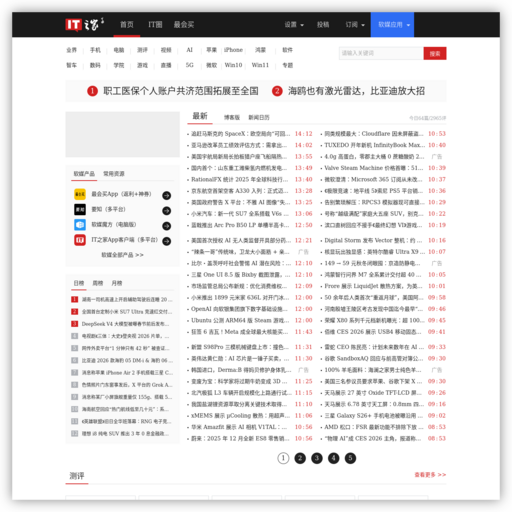Open ranking item DeepSeek V4 大模型
512x512 pixels.
pyautogui.click(x=125, y=324)
